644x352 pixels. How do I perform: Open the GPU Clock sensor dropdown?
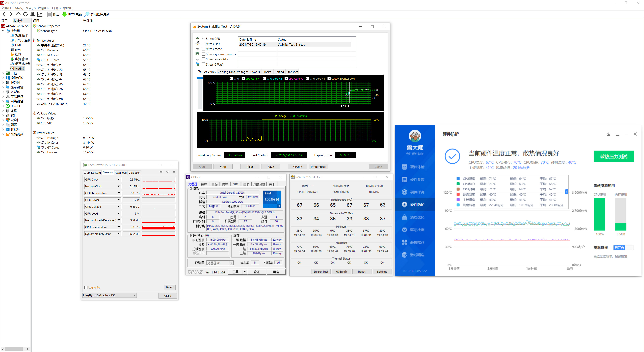(x=119, y=180)
